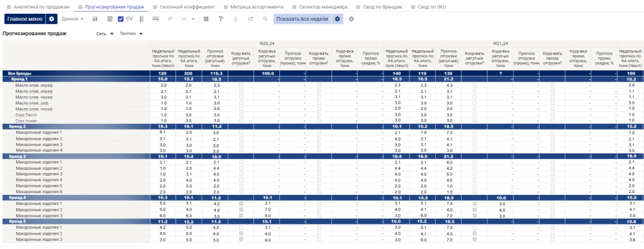
Task: Open the Селектор менеджера tab
Action: coord(319,8)
